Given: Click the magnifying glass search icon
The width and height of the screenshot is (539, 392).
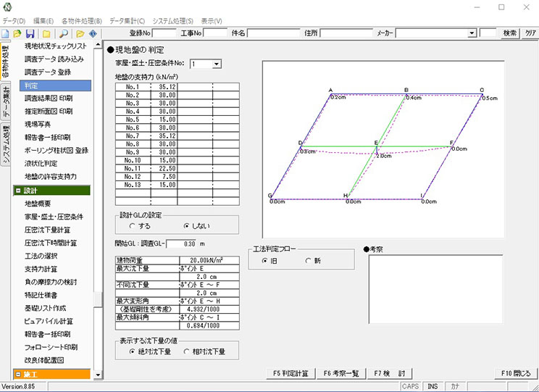Looking at the screenshot, I should tap(64, 34).
